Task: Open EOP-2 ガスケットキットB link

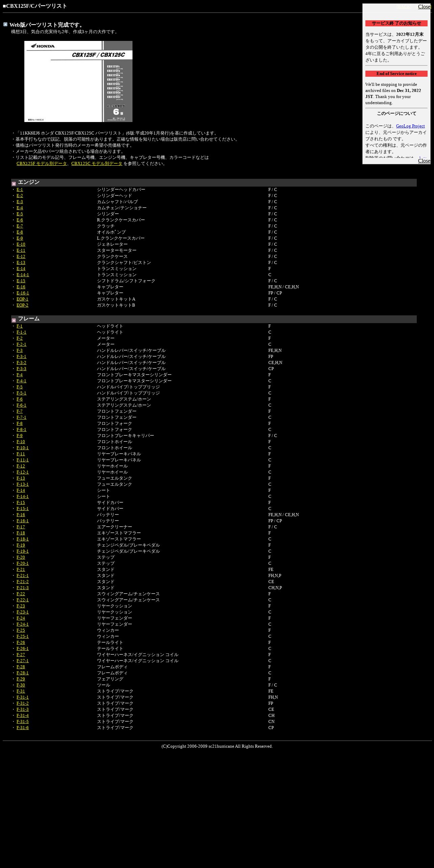Action: click(x=22, y=305)
